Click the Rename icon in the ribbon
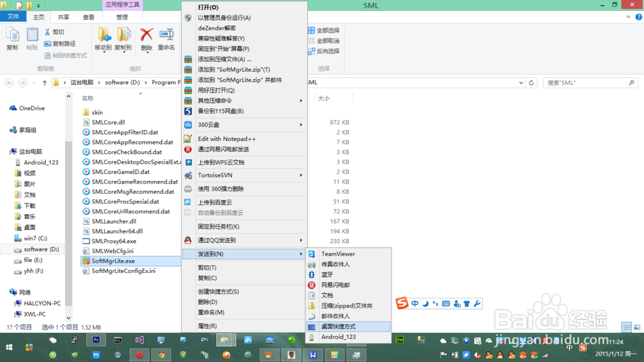Viewport: 644px width, 362px height. [166, 39]
